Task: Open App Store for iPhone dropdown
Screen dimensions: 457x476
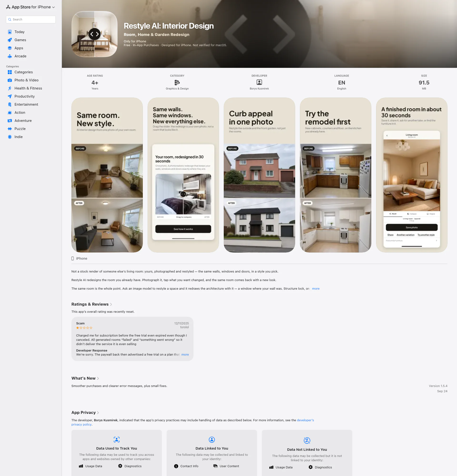Action: tap(31, 7)
